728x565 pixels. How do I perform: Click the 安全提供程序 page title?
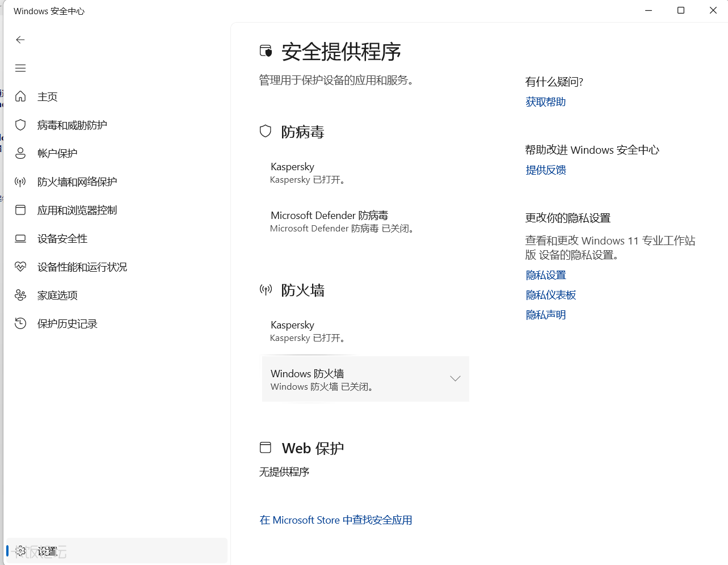tap(342, 52)
